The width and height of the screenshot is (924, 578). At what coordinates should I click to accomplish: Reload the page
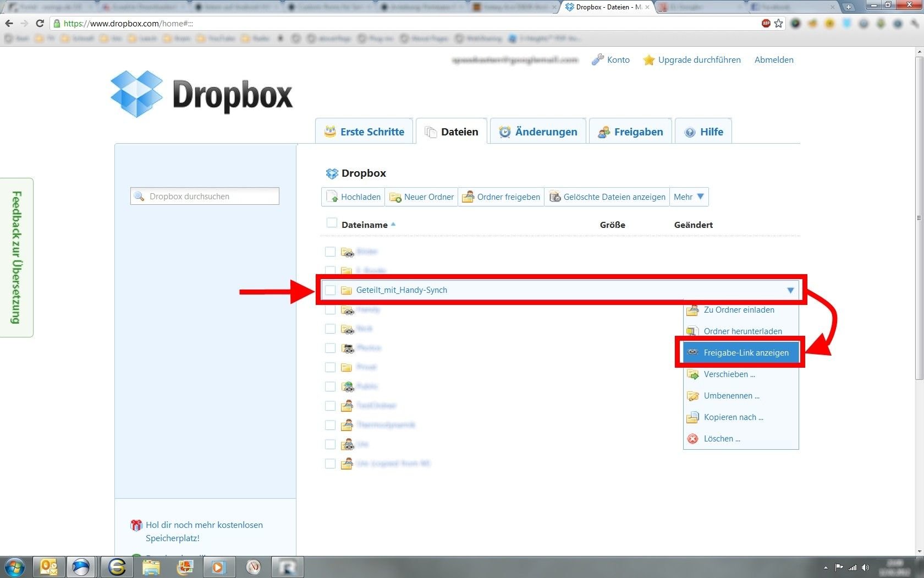point(40,23)
